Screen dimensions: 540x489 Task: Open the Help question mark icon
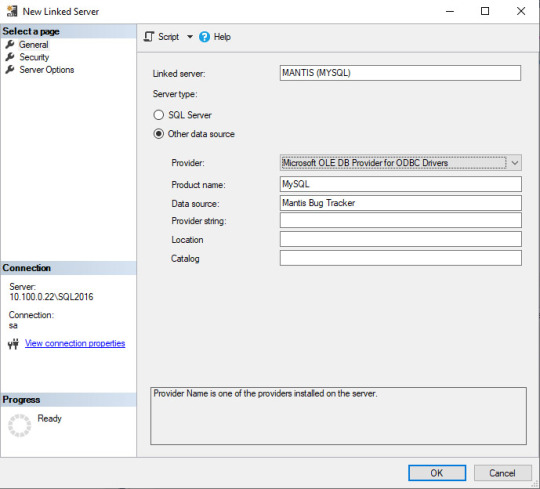click(204, 37)
